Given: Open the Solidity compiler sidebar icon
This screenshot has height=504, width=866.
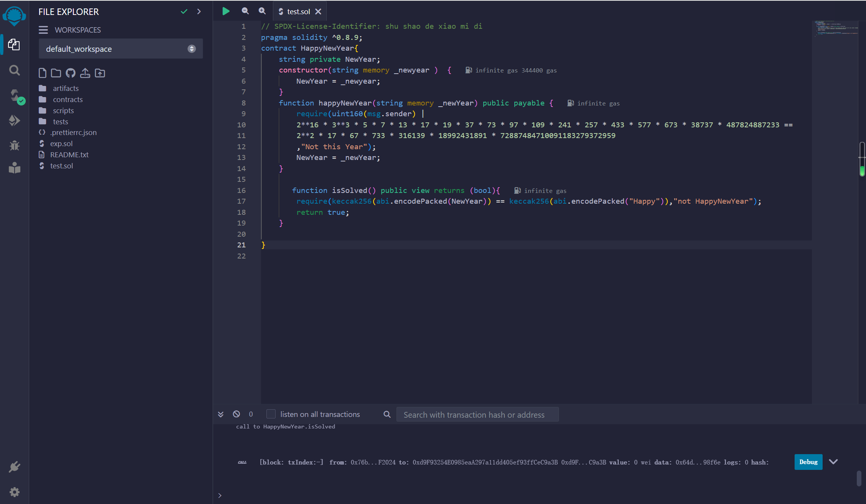Looking at the screenshot, I should click(x=15, y=96).
